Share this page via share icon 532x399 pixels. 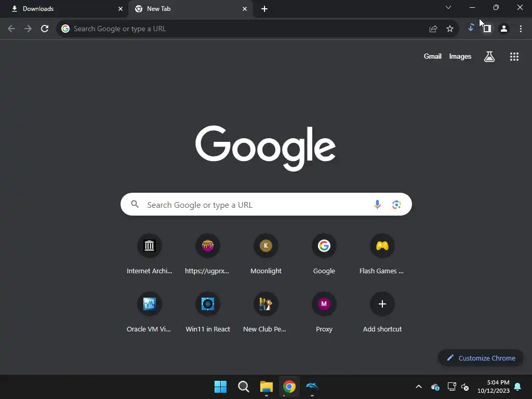coord(433,29)
